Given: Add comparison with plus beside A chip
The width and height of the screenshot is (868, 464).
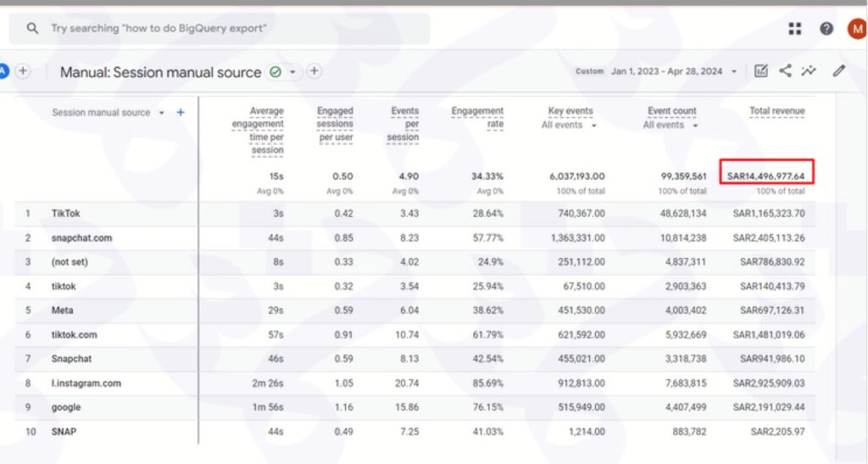Looking at the screenshot, I should pos(23,71).
